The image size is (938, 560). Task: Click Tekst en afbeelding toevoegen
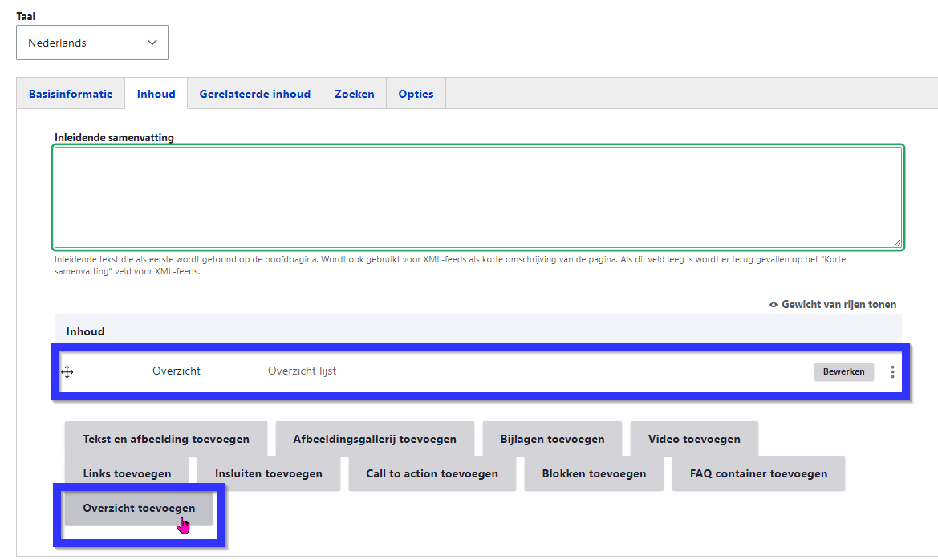[x=166, y=439]
